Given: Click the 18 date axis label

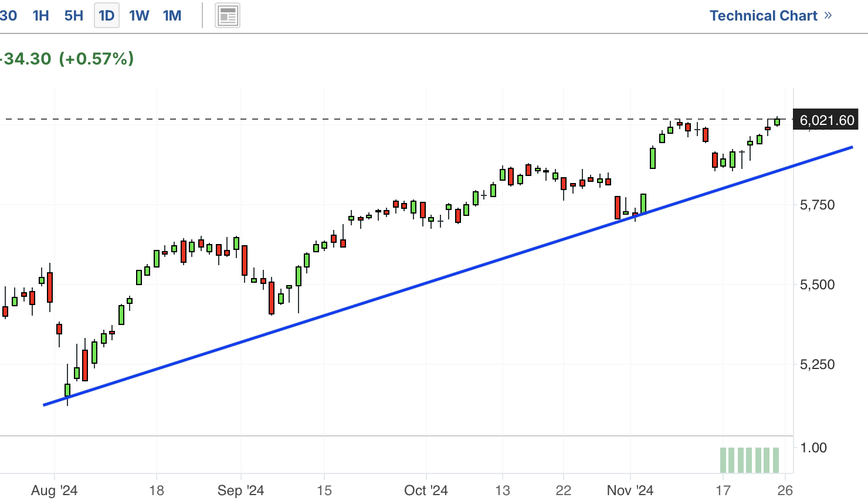Looking at the screenshot, I should (x=157, y=490).
